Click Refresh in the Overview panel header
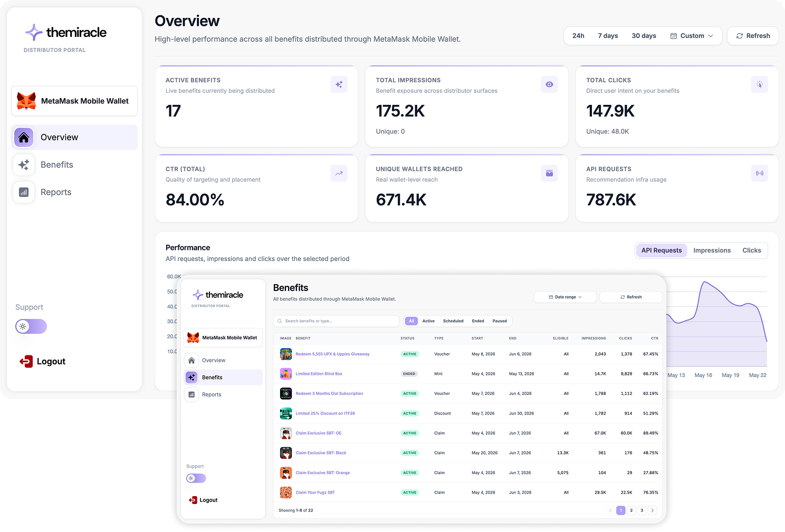 753,36
